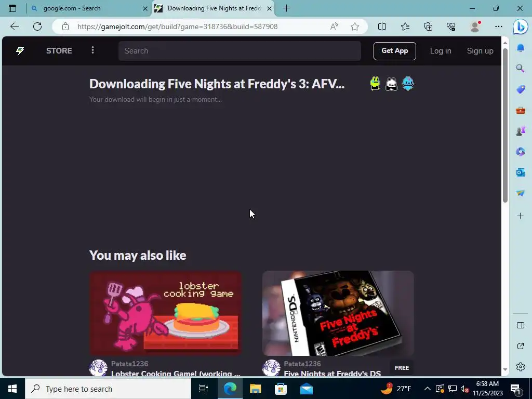Toggle sidebar visibility panel icon
This screenshot has height=399, width=532.
point(521,325)
